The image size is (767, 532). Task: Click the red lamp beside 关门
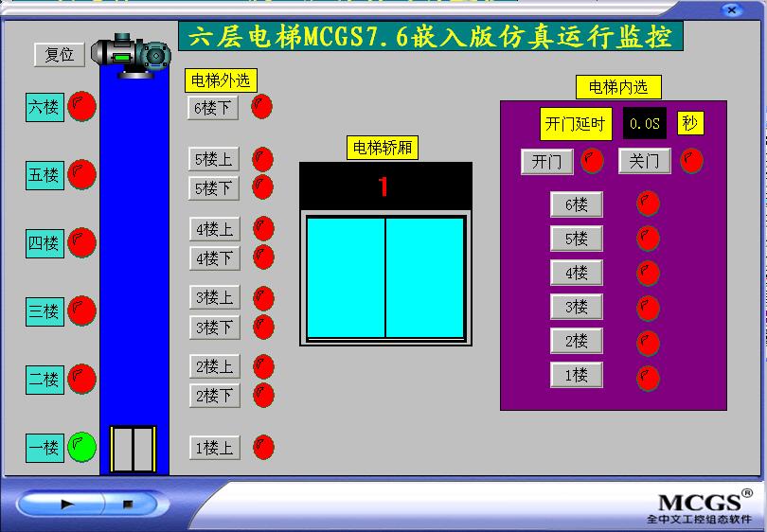691,160
